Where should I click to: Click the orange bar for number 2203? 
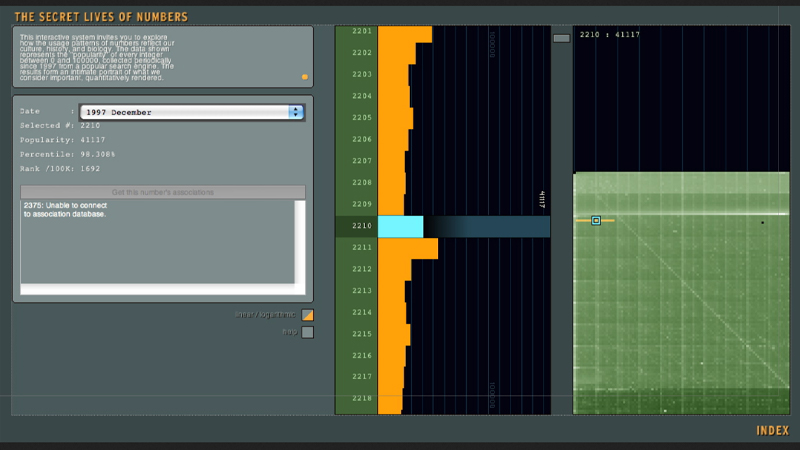click(393, 75)
